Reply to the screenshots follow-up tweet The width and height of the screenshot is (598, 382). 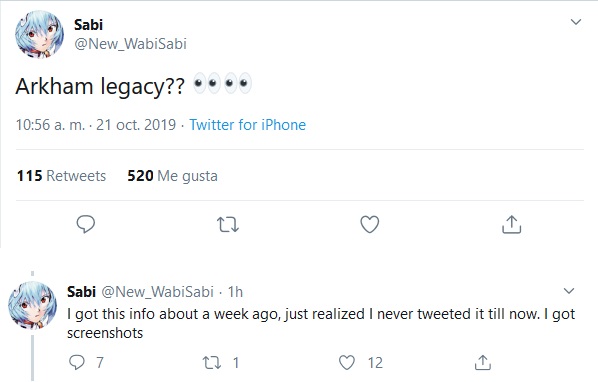[77, 362]
